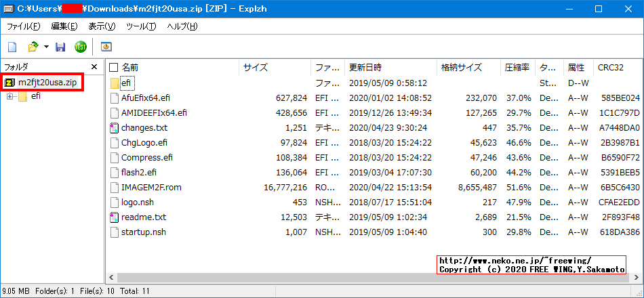Image resolution: width=644 pixels, height=298 pixels.
Task: Toggle the select-all checkbox beside 名前
Action: pyautogui.click(x=114, y=67)
